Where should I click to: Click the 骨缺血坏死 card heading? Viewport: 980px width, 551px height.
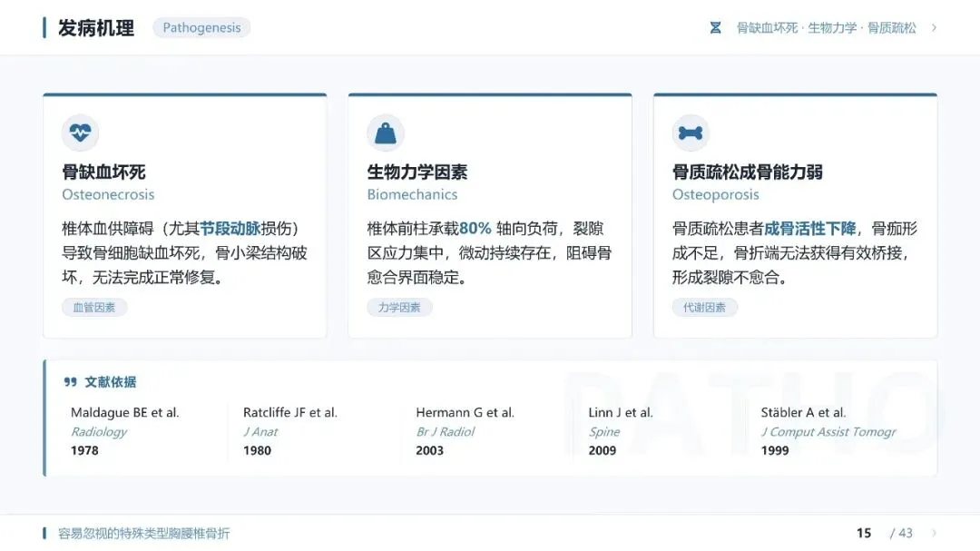tap(103, 172)
